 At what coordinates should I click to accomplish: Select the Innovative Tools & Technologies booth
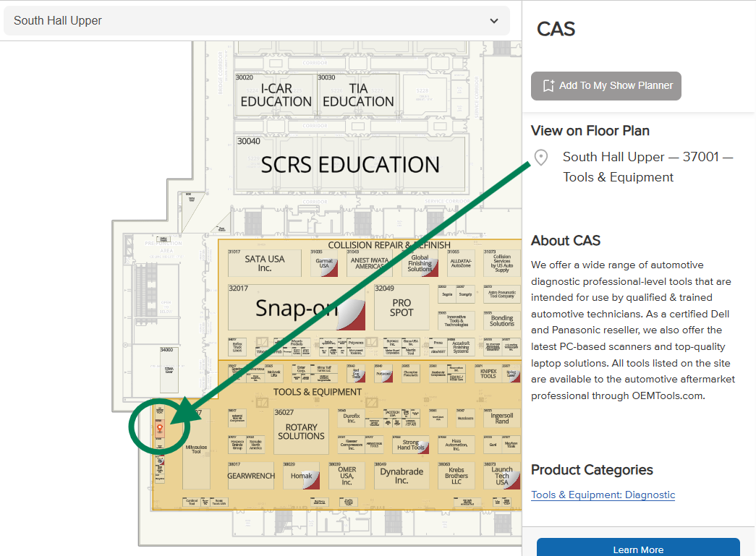click(456, 320)
